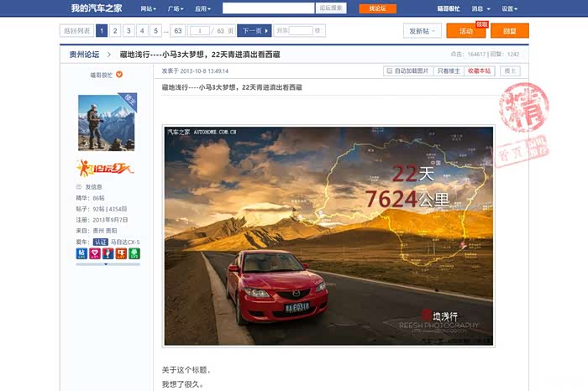Click the red 领取 badge
This screenshot has width=588, height=391.
pyautogui.click(x=482, y=24)
